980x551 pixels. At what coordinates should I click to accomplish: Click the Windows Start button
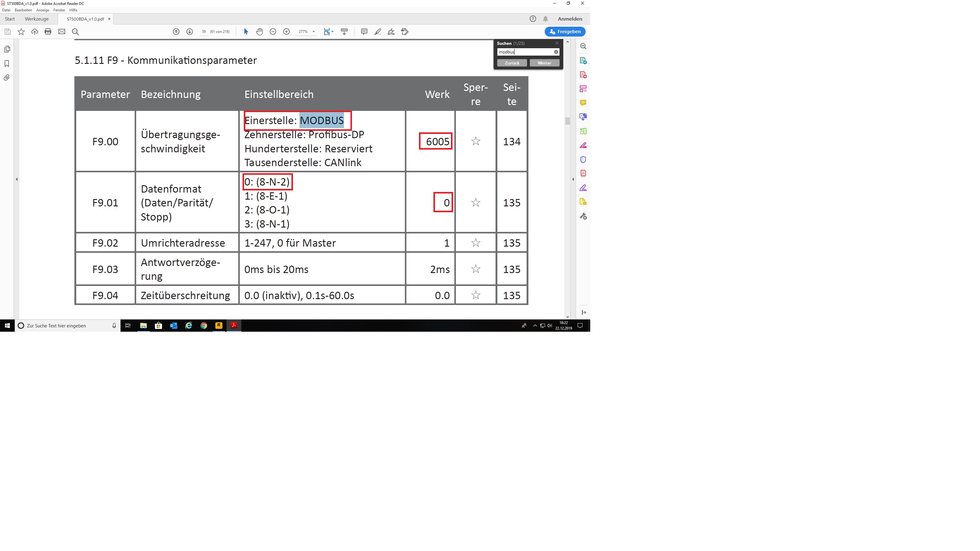point(7,326)
